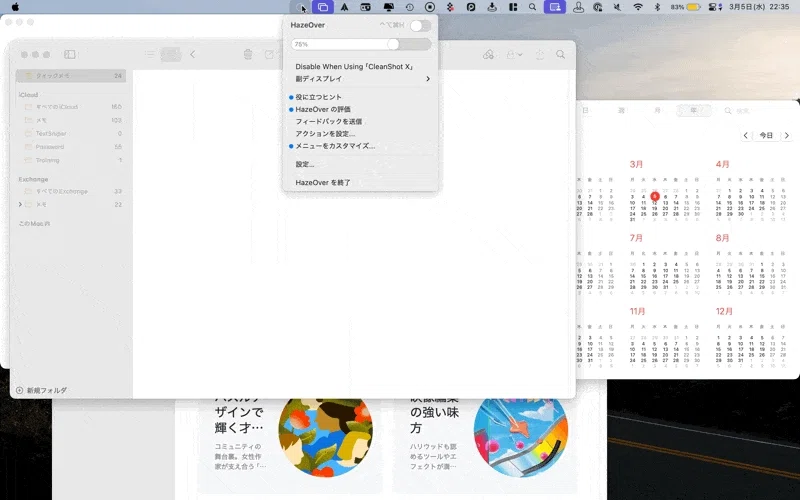Select フィードバックを送信 menu item
The image size is (800, 500).
pos(360,121)
